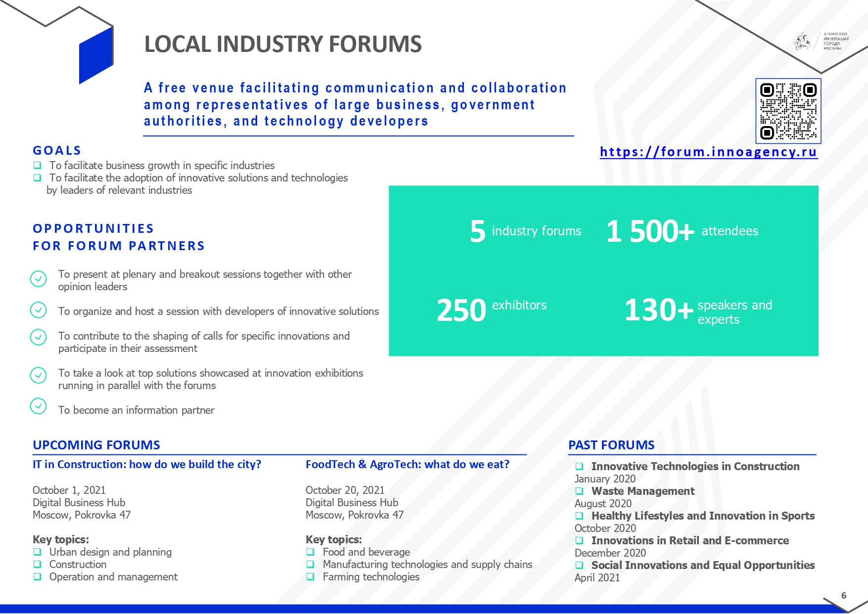Click the 'April 2021' date
868x614 pixels.
(597, 577)
